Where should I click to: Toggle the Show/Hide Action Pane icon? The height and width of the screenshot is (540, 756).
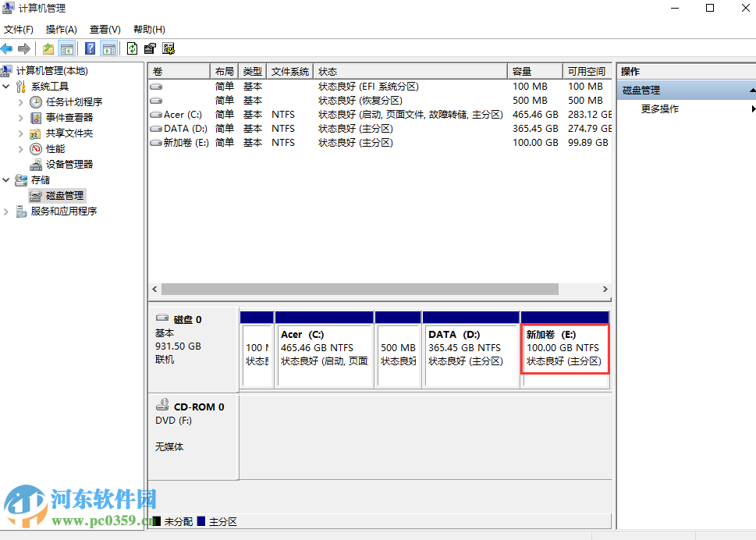point(109,48)
